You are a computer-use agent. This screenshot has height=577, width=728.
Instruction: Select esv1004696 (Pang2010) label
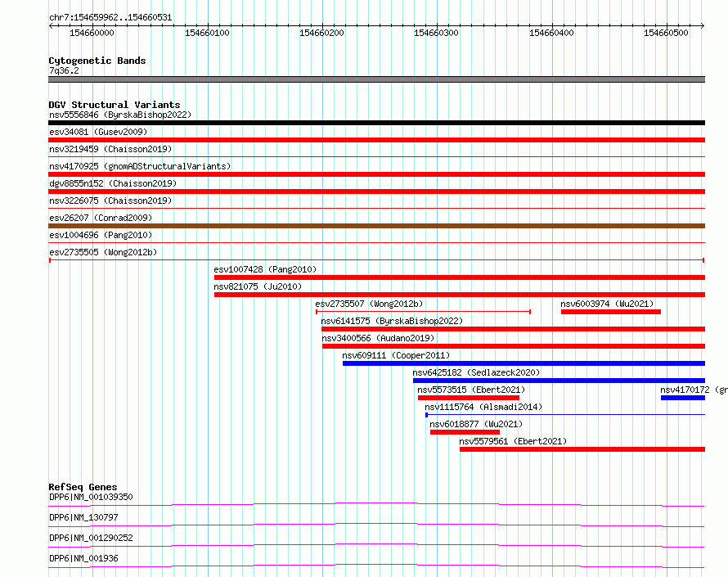tap(101, 235)
